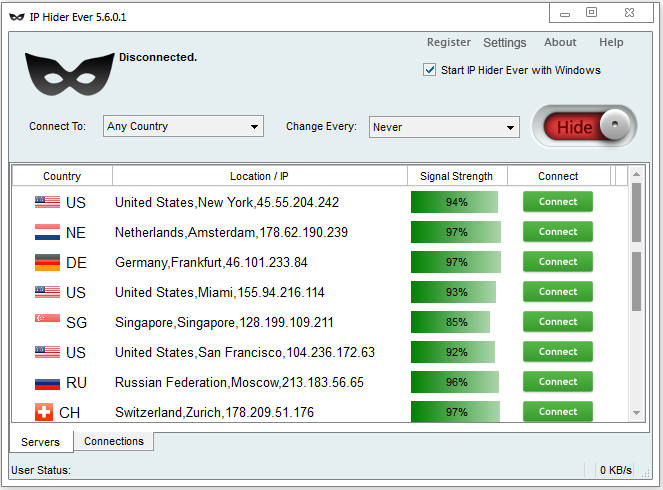The image size is (663, 490).
Task: Click the 92% signal strength bar
Action: coord(453,352)
